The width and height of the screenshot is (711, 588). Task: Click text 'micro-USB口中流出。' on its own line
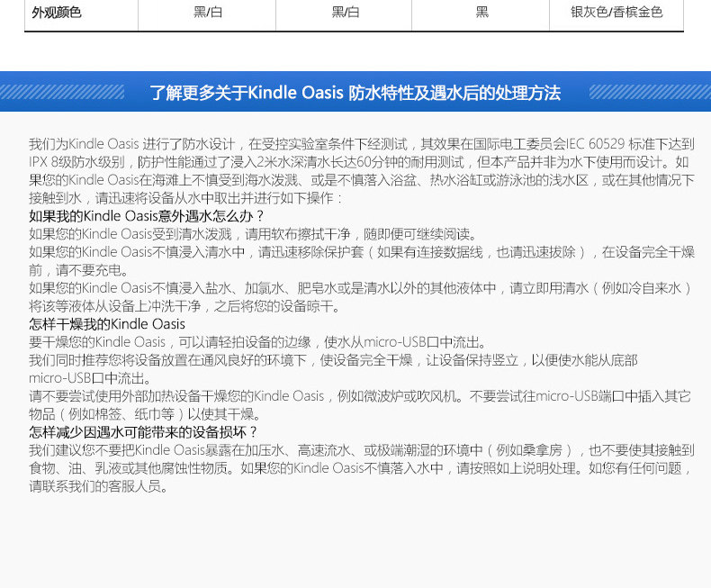tap(90, 378)
